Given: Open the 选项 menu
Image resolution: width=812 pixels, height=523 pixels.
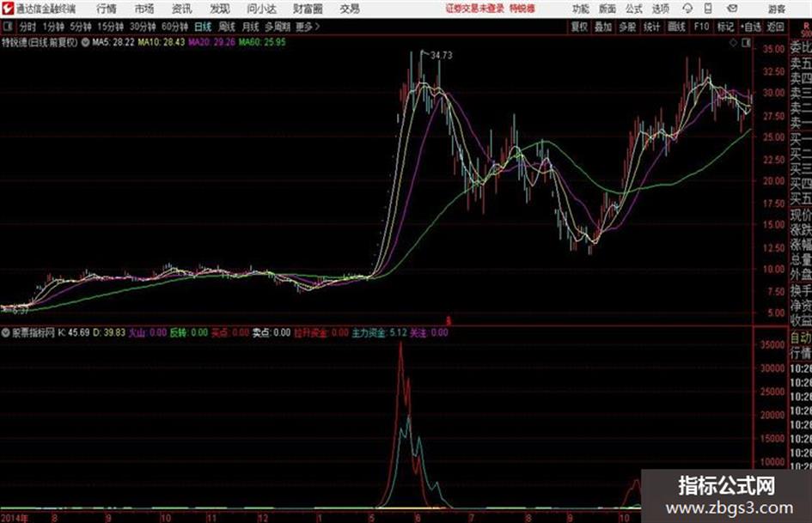Looking at the screenshot, I should tap(660, 9).
